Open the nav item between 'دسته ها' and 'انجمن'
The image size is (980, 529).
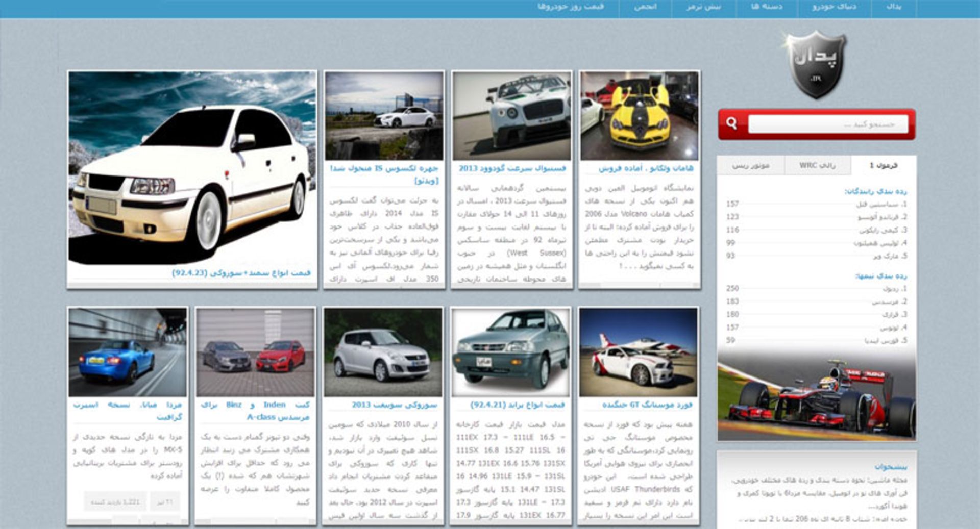pyautogui.click(x=703, y=7)
